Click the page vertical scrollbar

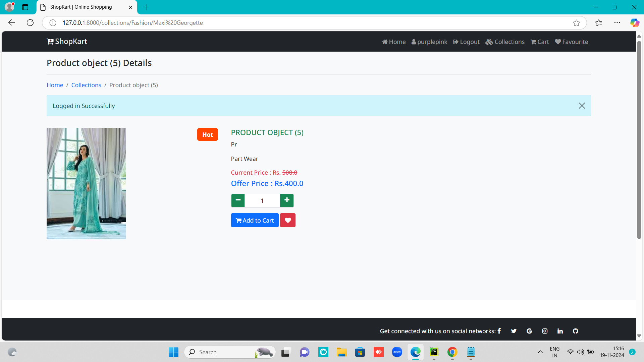pos(639,140)
